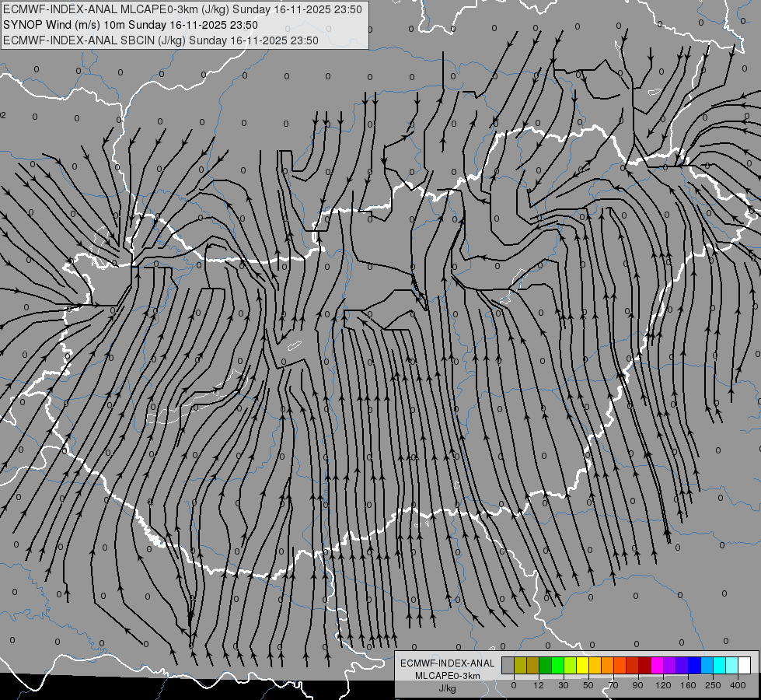The image size is (761, 700).
Task: Click the legend value 250
Action: pyautogui.click(x=713, y=685)
